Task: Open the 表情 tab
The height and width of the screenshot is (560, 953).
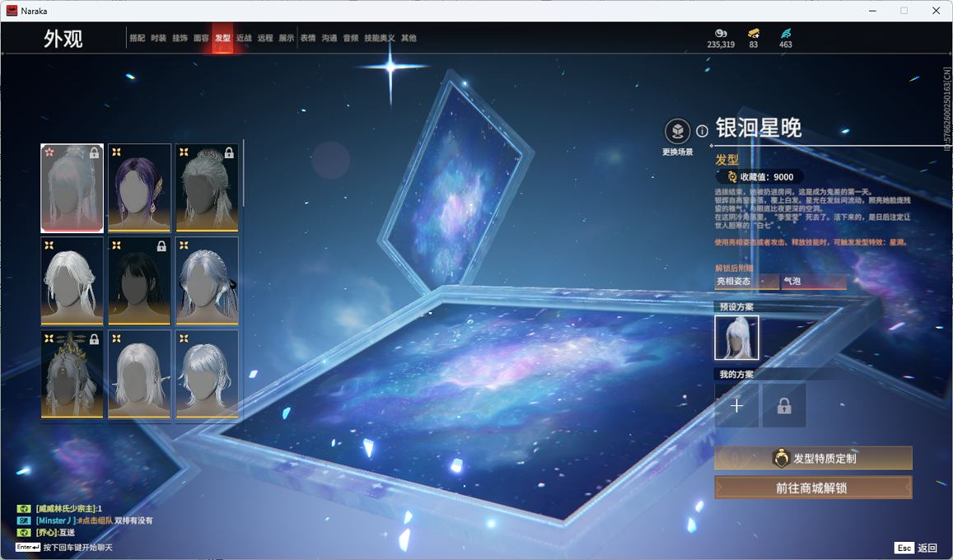Action: click(x=308, y=38)
